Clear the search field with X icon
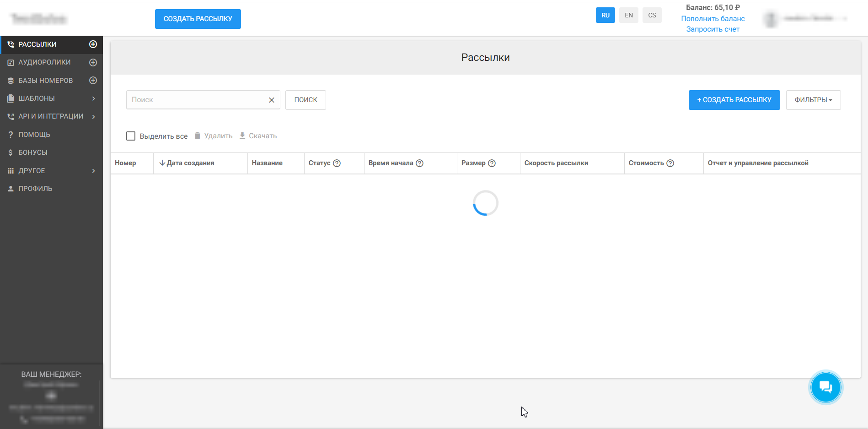This screenshot has width=868, height=429. tap(271, 100)
